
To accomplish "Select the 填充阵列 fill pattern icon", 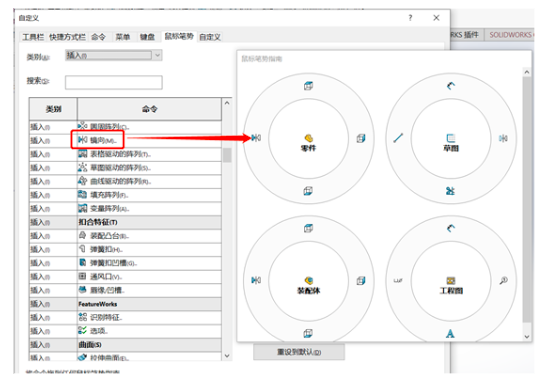I will click(x=82, y=194).
